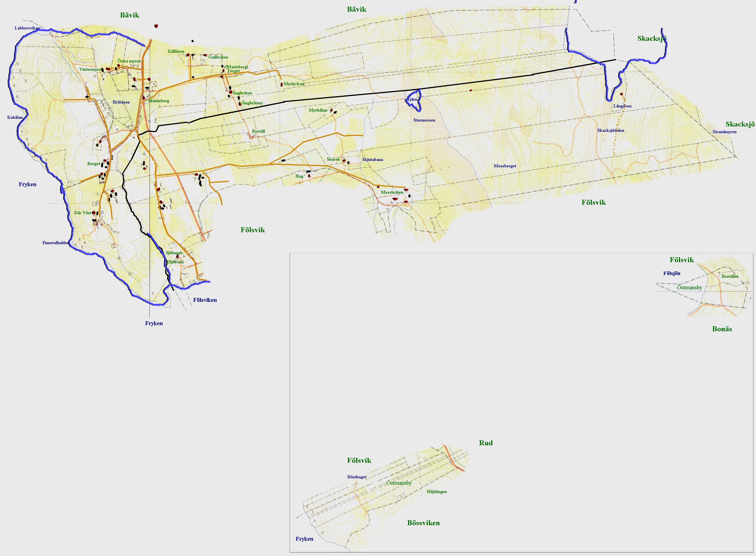Viewport: 756px width, 556px height.
Task: Select the Labbersviken label
Action: coord(27,28)
